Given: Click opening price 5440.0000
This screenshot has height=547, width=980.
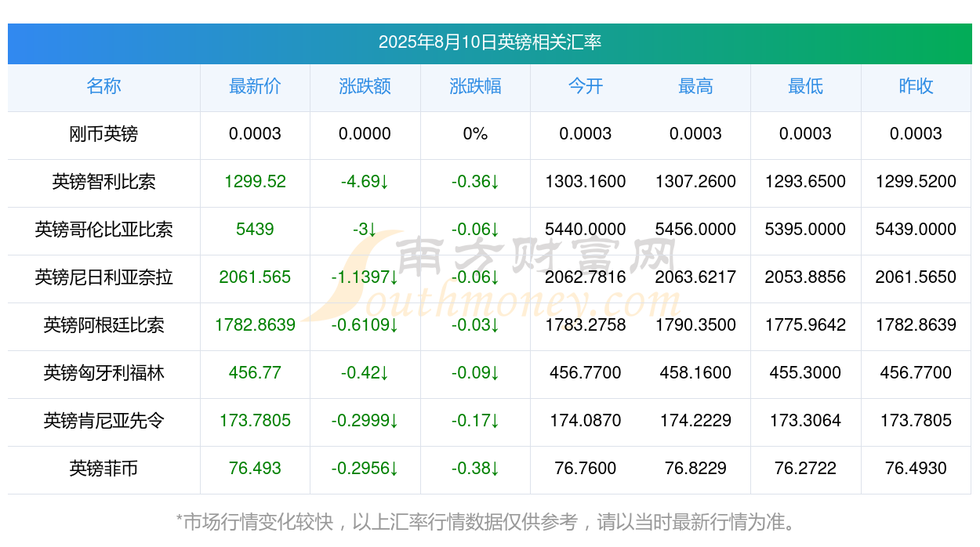Looking at the screenshot, I should pyautogui.click(x=586, y=230).
